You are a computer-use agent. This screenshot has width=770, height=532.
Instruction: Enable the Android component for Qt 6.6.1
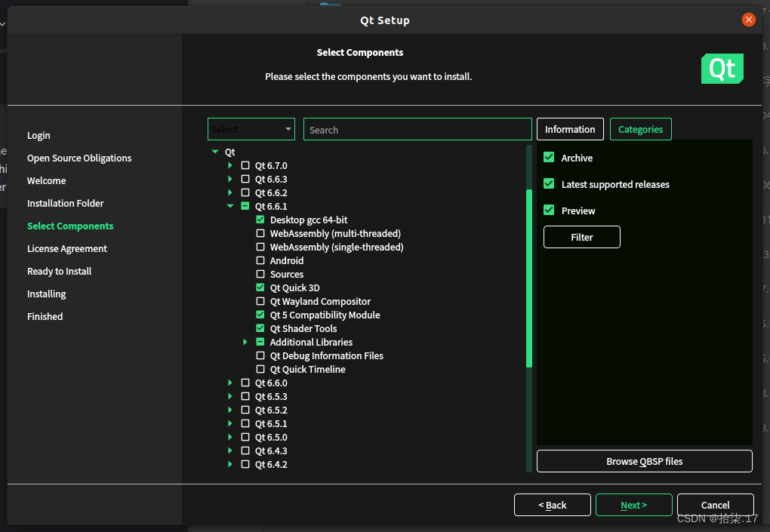coord(260,260)
